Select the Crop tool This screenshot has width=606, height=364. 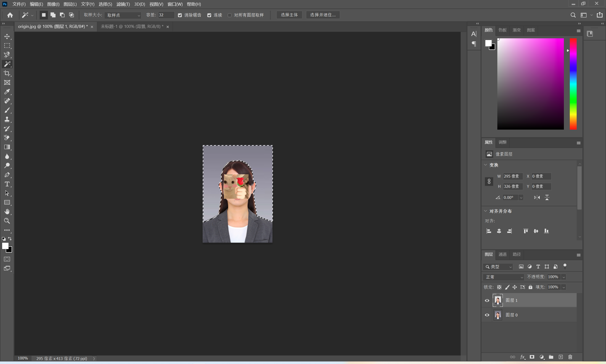pyautogui.click(x=7, y=73)
